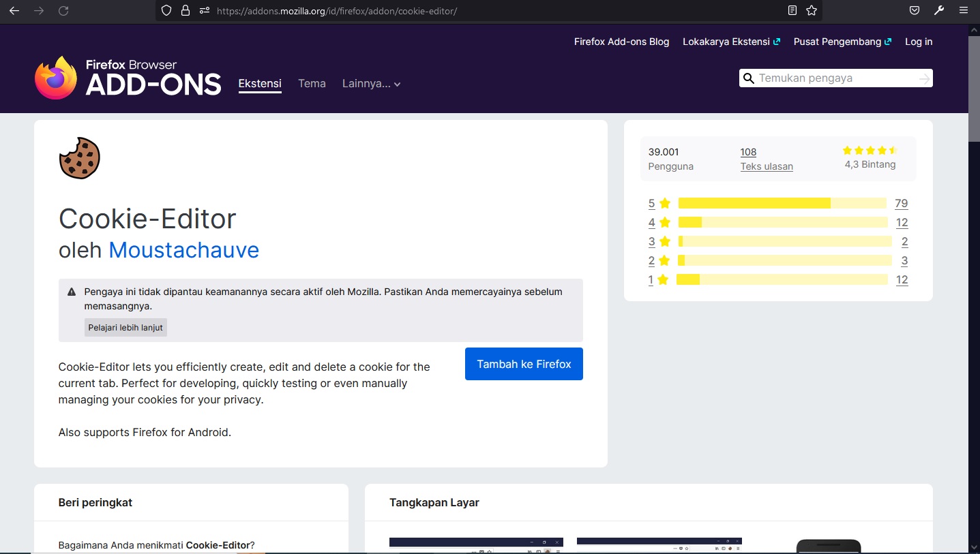The height and width of the screenshot is (554, 980).
Task: Click the warning triangle icon in notice
Action: (x=72, y=292)
